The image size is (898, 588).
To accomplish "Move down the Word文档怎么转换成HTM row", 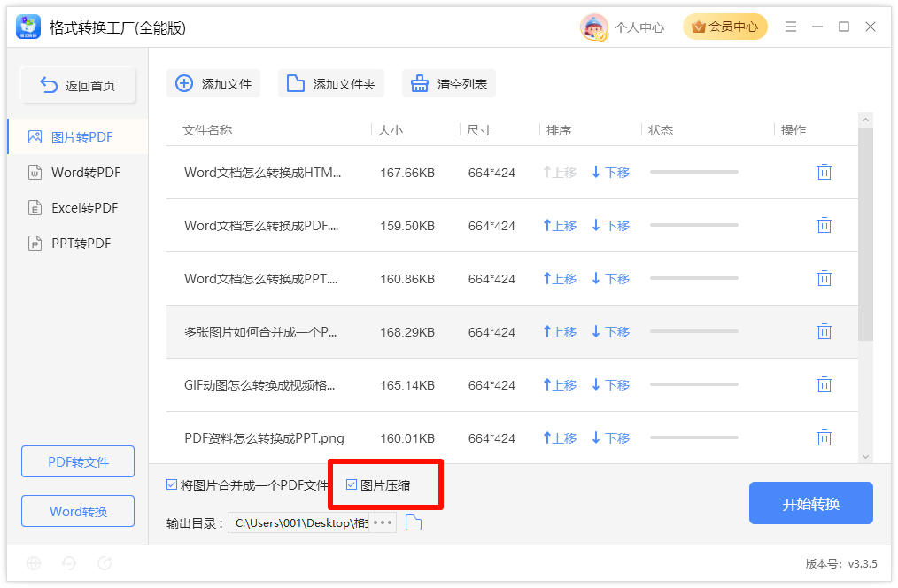I will (610, 173).
